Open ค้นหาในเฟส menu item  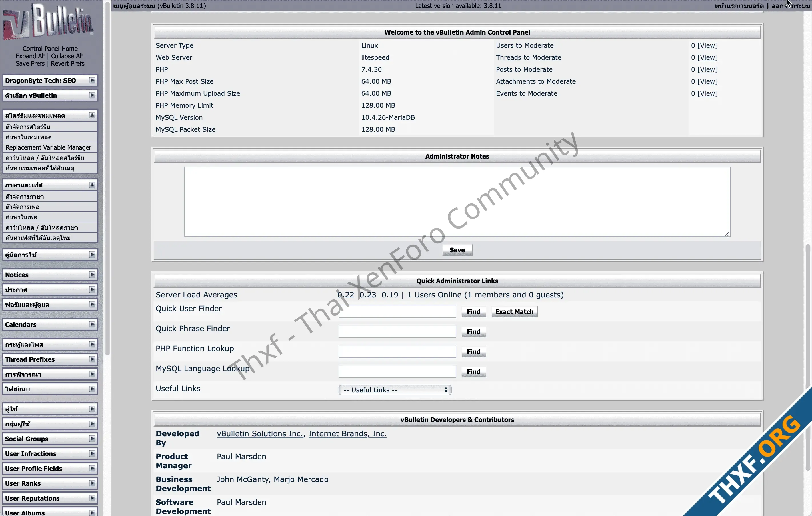tap(50, 217)
